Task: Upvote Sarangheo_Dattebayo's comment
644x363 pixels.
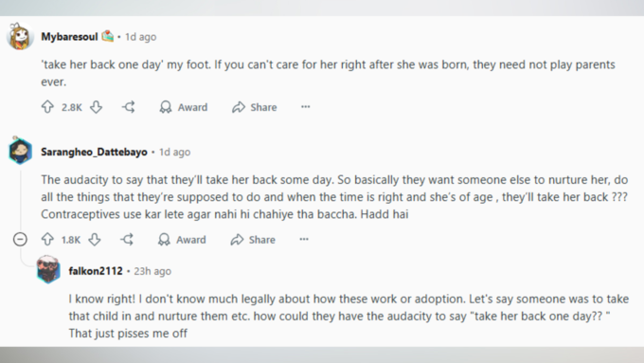Action: [47, 239]
